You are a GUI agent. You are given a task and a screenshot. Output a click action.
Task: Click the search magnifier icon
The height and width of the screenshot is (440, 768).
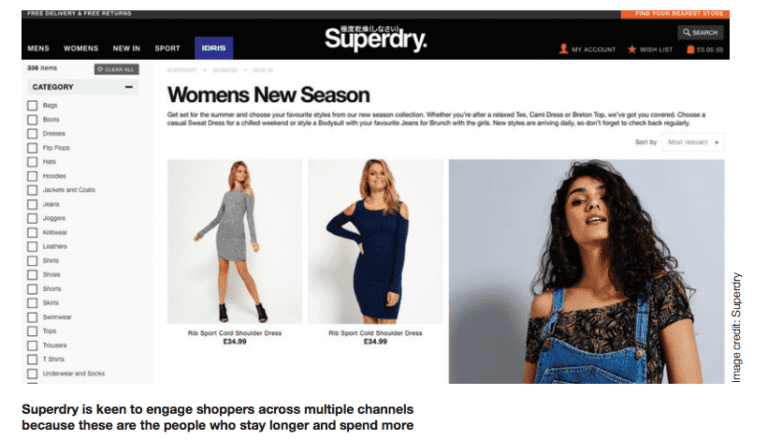click(686, 32)
